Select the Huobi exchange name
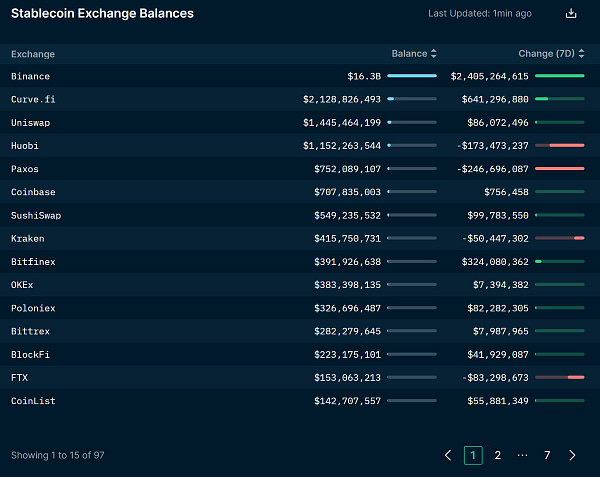This screenshot has width=600, height=477. [25, 146]
